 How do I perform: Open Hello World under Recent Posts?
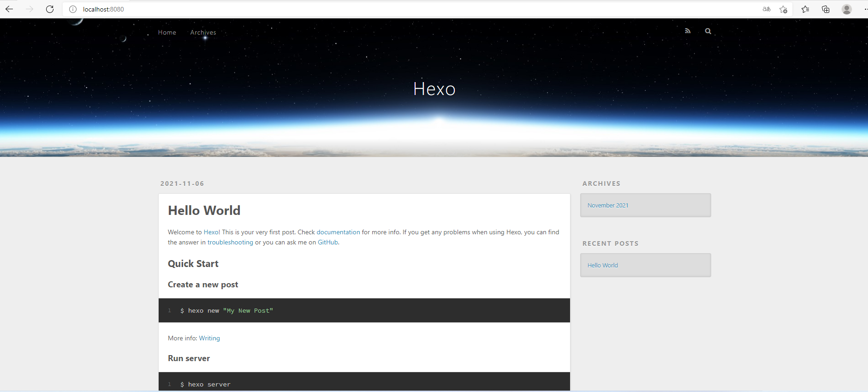click(602, 265)
